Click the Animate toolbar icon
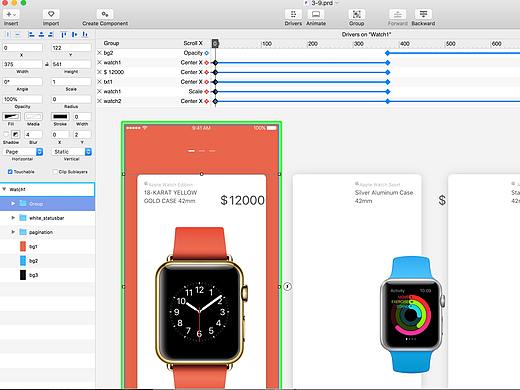Screen dimensions: 520x390 [316, 14]
